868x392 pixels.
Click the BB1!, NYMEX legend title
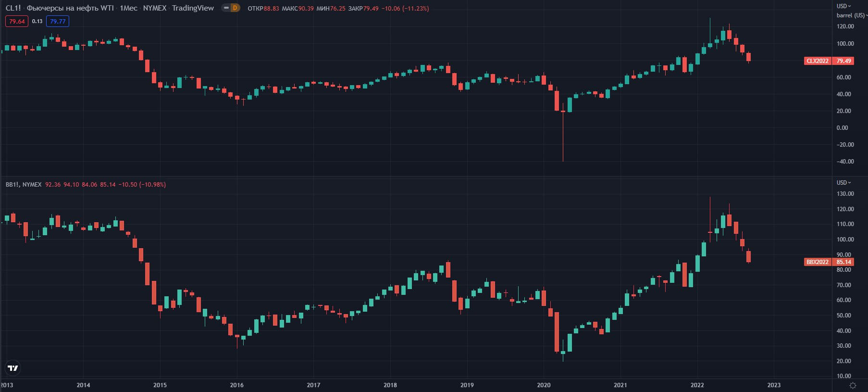click(x=24, y=184)
